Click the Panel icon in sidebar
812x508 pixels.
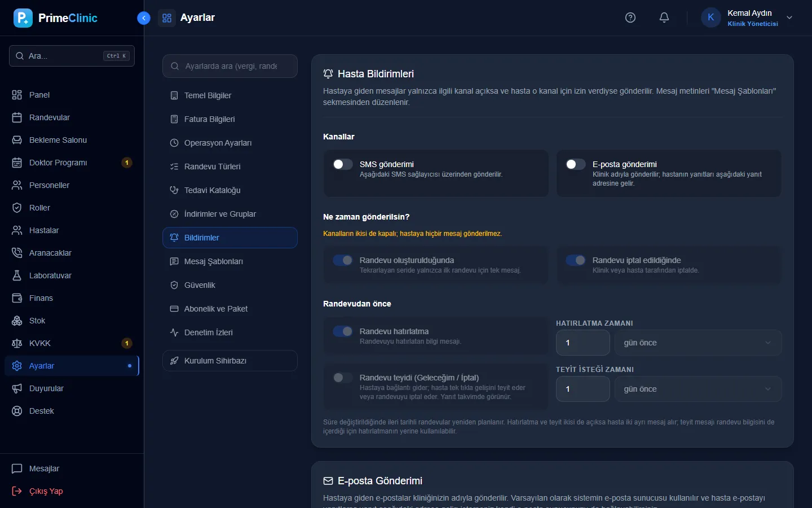coord(17,95)
